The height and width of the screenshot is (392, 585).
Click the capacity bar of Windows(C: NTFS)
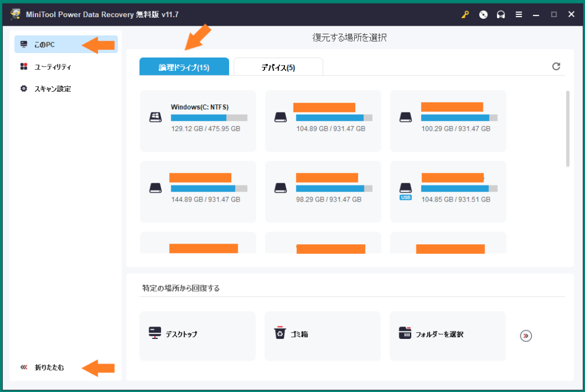click(x=209, y=117)
